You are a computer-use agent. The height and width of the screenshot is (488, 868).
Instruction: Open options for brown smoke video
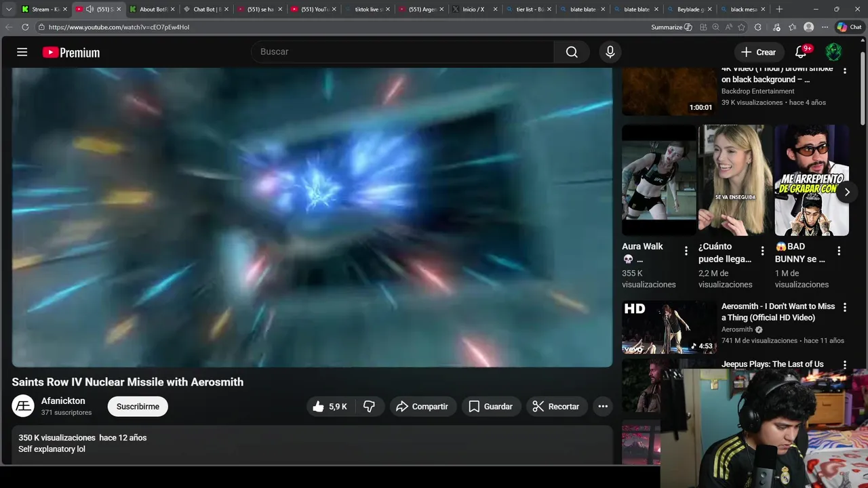click(x=844, y=70)
